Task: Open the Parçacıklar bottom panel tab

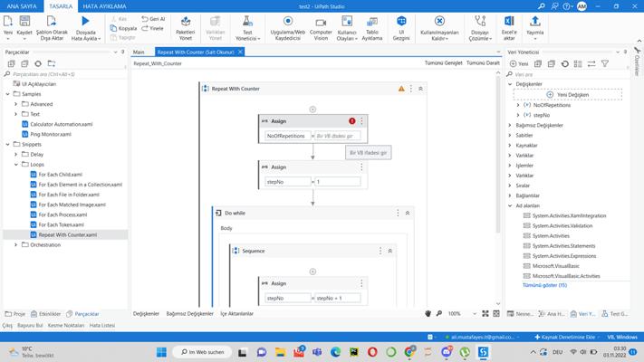Action: pos(82,314)
